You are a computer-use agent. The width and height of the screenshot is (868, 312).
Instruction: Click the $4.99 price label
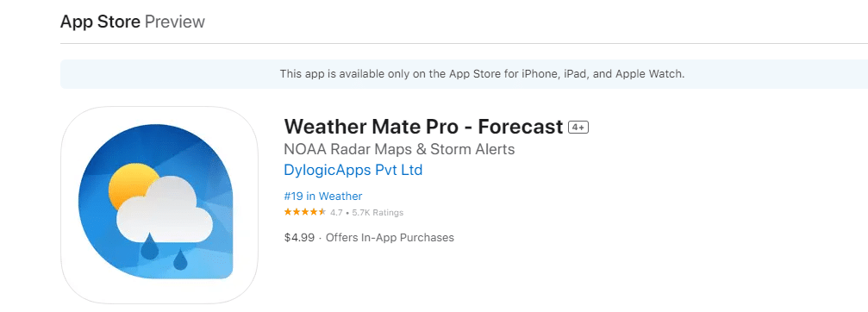coord(299,238)
